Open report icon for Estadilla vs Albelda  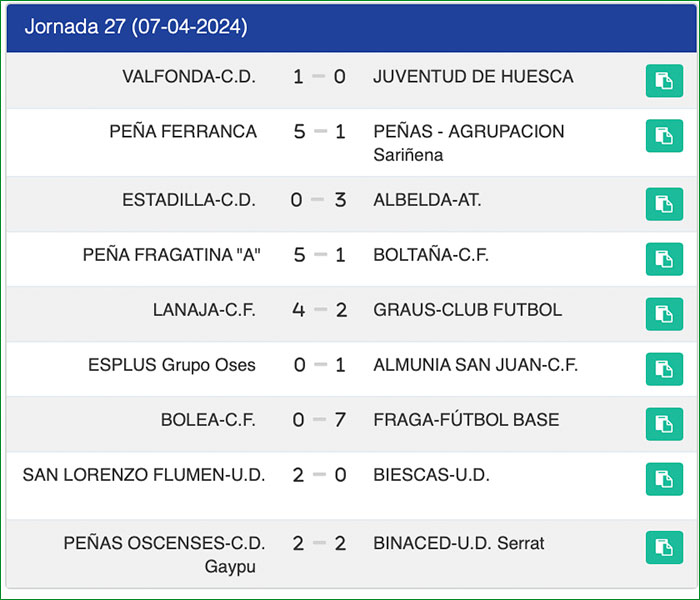point(663,204)
